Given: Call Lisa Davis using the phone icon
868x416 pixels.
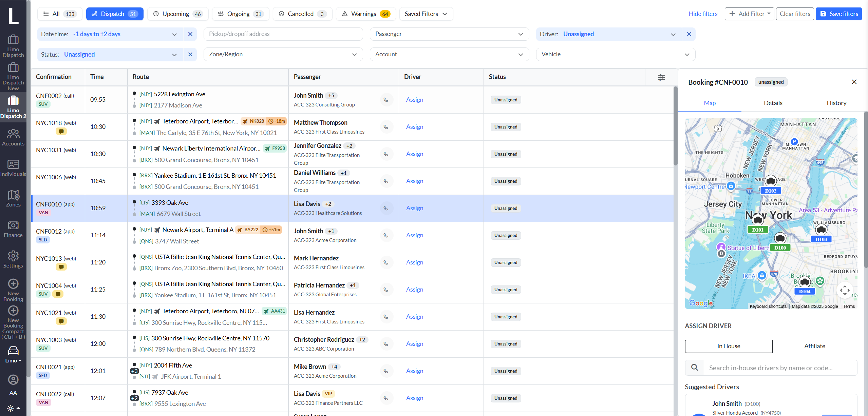Looking at the screenshot, I should click(x=386, y=208).
